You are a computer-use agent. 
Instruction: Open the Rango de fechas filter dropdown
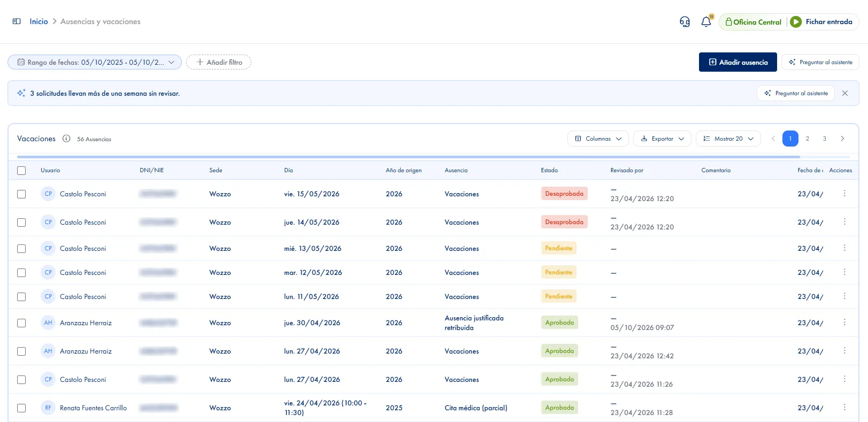(x=95, y=62)
